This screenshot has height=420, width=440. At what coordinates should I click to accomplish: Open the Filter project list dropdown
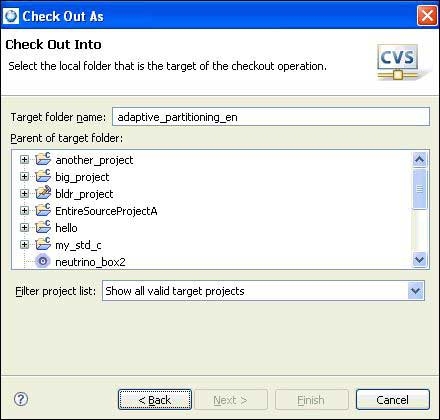tap(416, 291)
